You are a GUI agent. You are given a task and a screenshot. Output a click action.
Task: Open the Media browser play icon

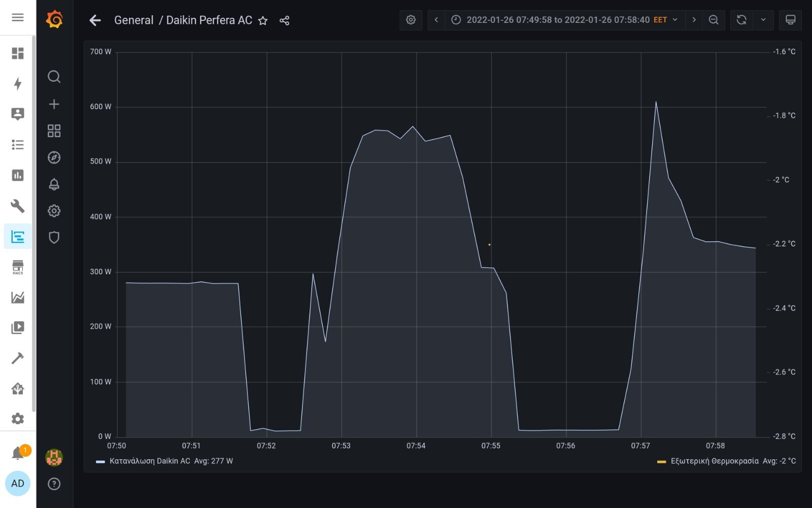pos(18,328)
